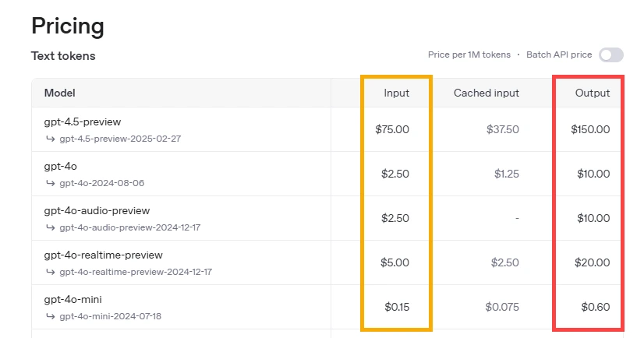Select the Model column header
This screenshot has width=644, height=338.
[60, 93]
